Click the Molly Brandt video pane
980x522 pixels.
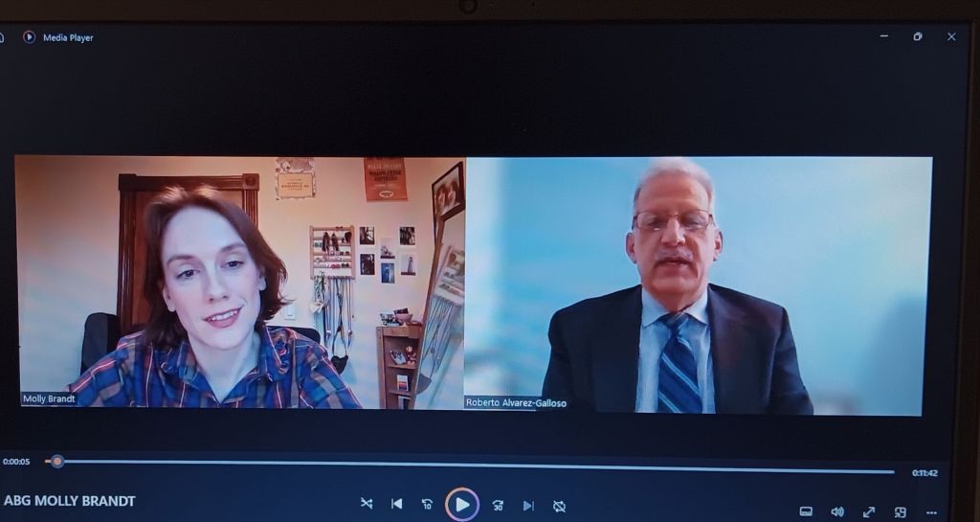tap(239, 283)
